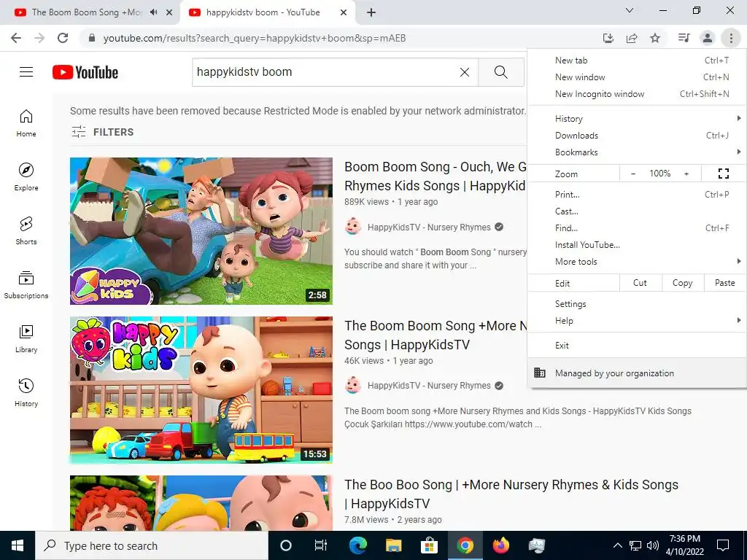Show hidden system tray icons
The width and height of the screenshot is (747, 560).
click(x=617, y=545)
